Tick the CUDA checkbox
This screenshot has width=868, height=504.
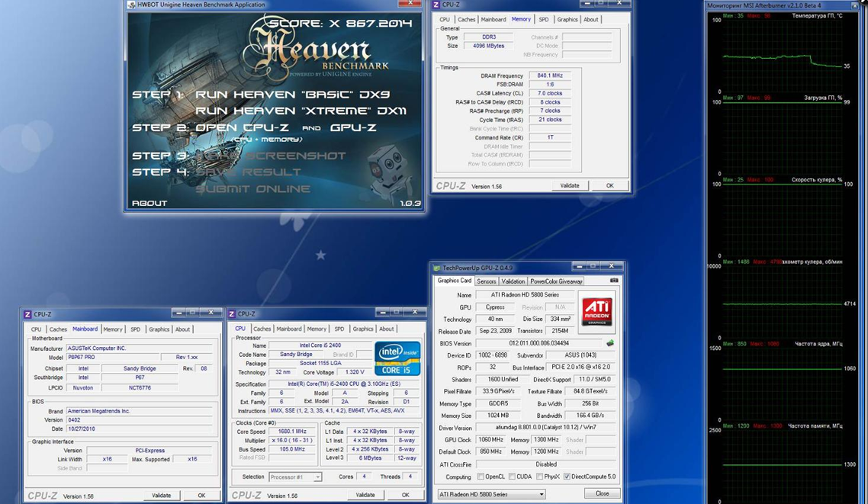point(512,477)
